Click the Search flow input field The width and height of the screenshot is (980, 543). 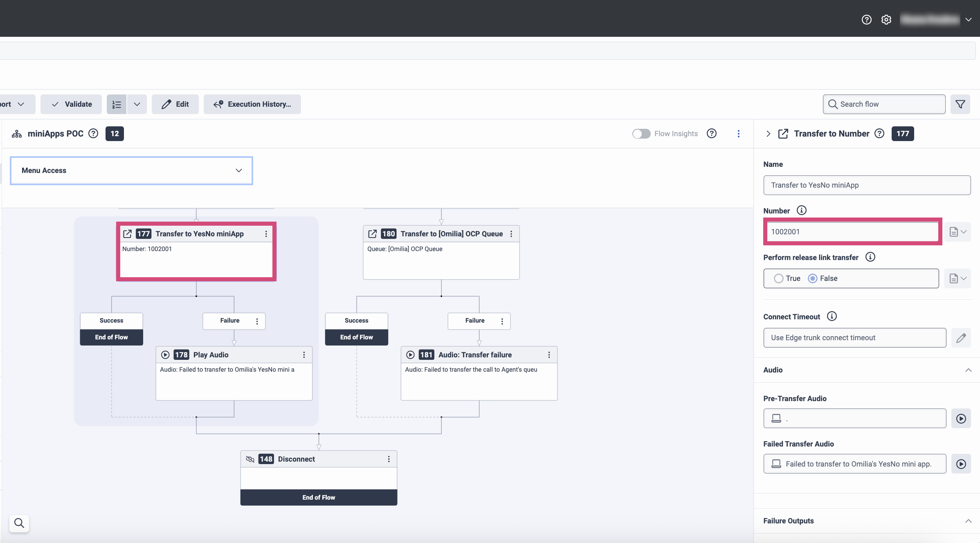(x=883, y=104)
